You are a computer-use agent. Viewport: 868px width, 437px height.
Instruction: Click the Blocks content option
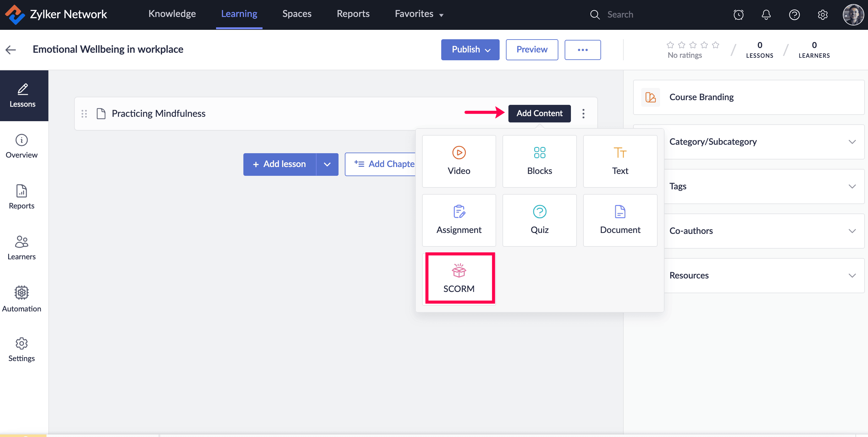pos(539,161)
